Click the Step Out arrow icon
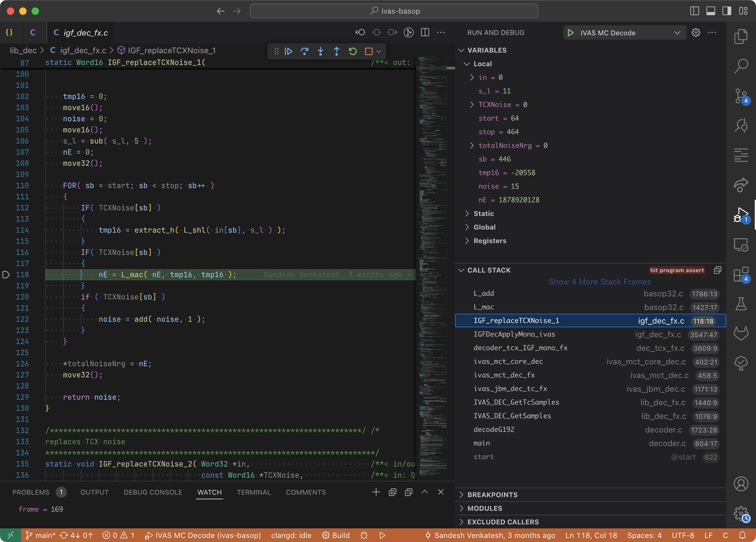 pos(336,51)
